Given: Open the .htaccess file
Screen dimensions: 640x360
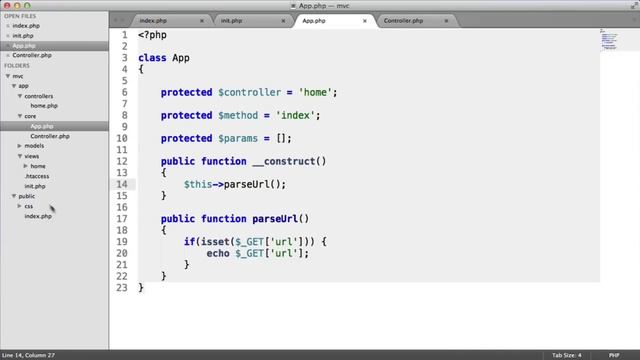Looking at the screenshot, I should [x=37, y=176].
